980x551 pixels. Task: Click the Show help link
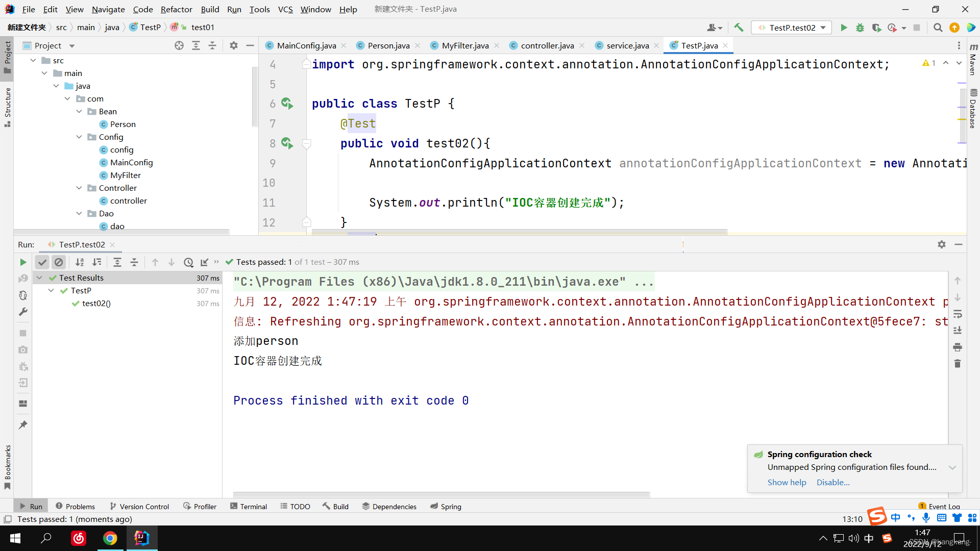pyautogui.click(x=787, y=482)
